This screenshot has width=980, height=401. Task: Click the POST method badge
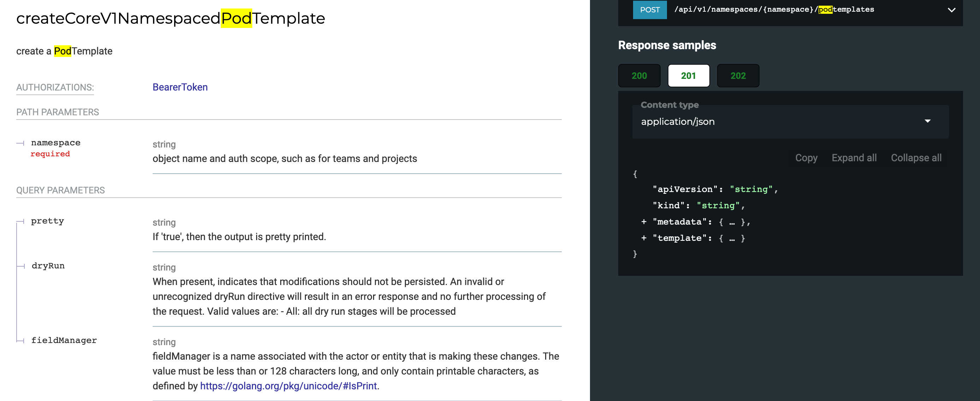(650, 10)
